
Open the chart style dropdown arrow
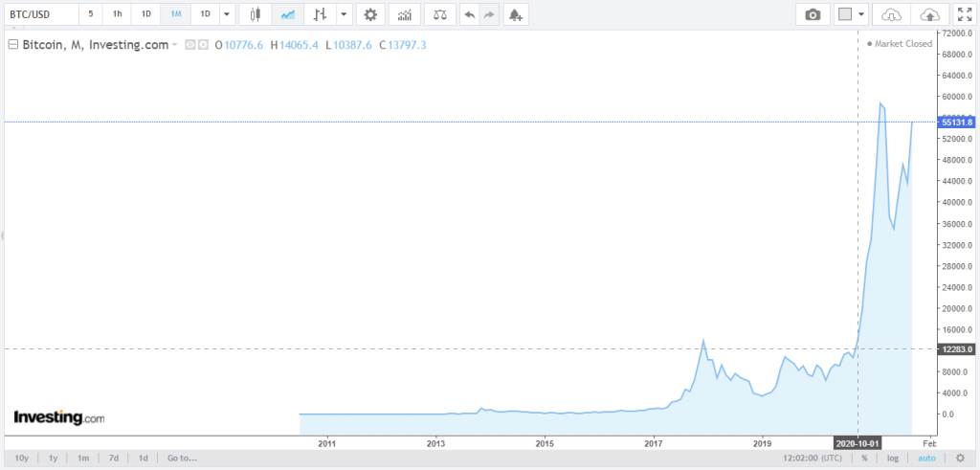[344, 14]
